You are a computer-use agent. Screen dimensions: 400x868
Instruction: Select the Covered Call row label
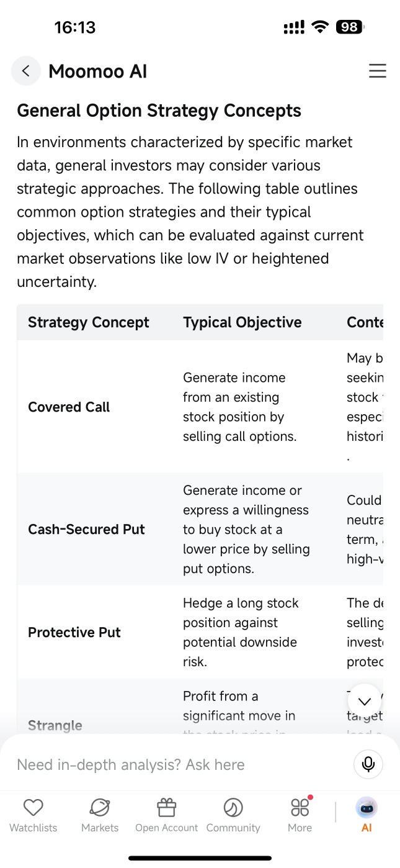coord(69,407)
